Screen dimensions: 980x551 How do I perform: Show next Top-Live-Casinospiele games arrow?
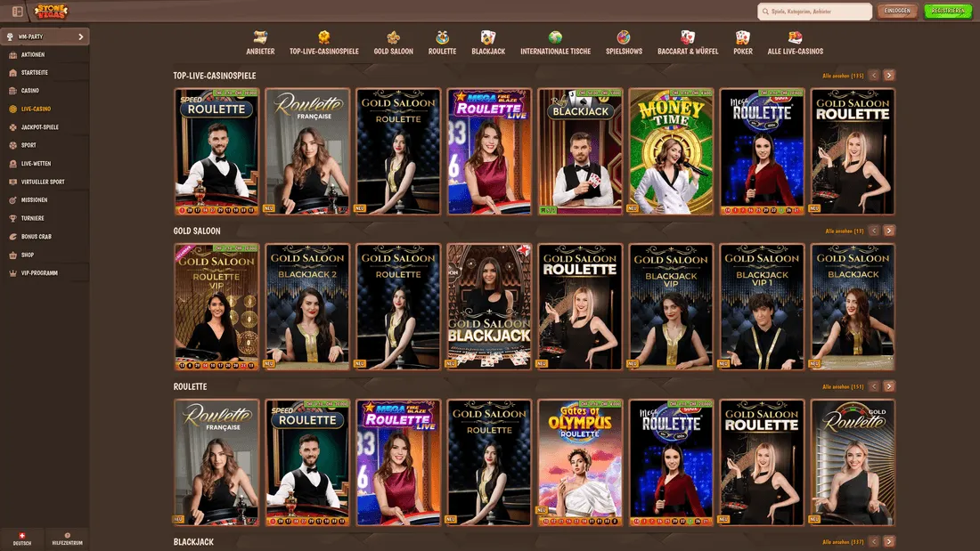[x=889, y=76]
